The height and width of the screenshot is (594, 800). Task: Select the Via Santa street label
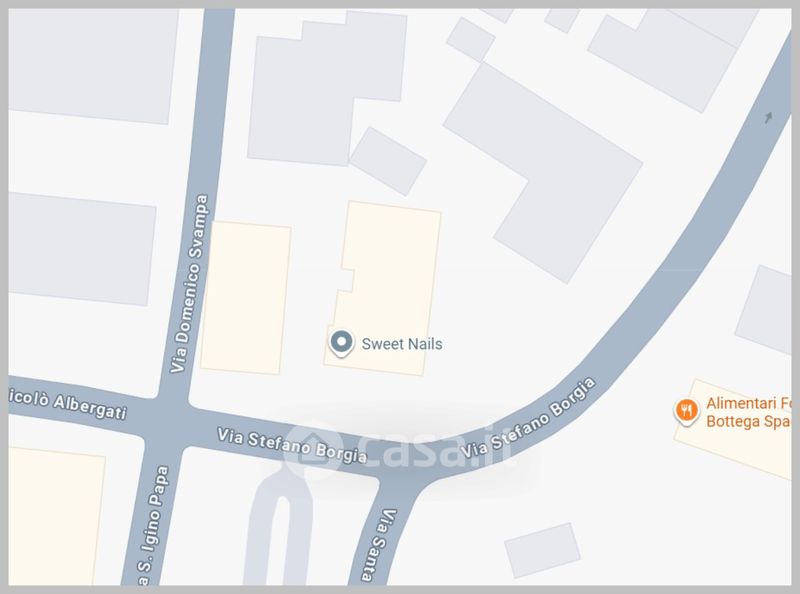(x=379, y=546)
